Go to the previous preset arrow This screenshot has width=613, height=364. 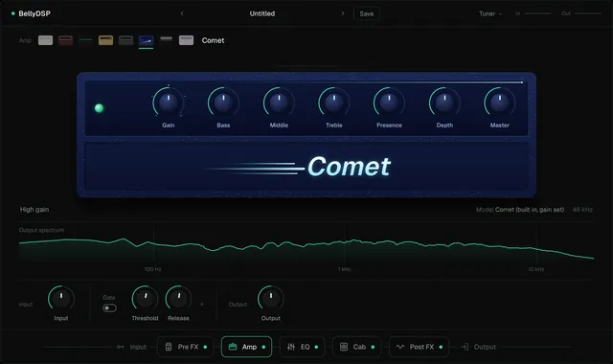(182, 13)
